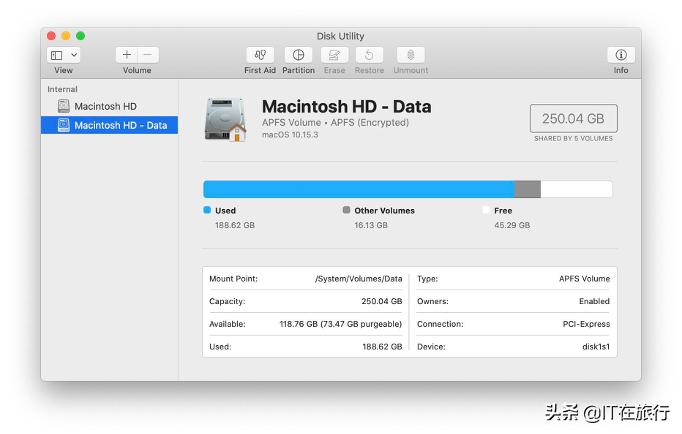Click the gray Other Volumes bar segment
682x434 pixels.
528,190
